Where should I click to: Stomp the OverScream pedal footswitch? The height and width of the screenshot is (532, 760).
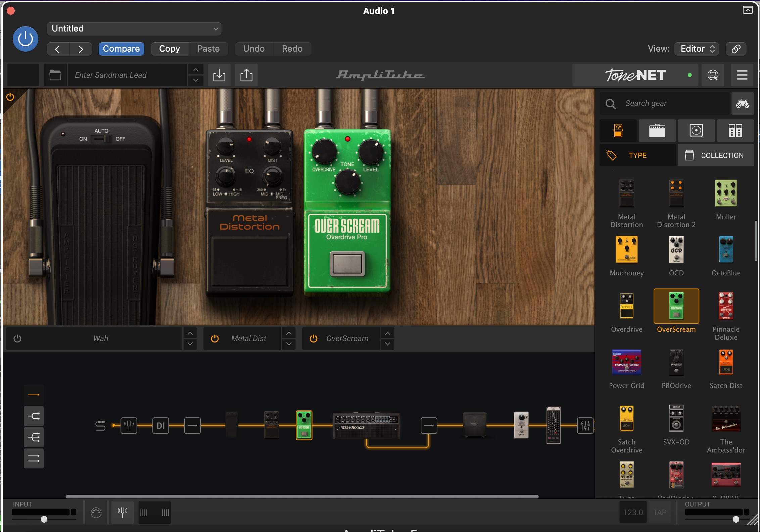coord(347,264)
